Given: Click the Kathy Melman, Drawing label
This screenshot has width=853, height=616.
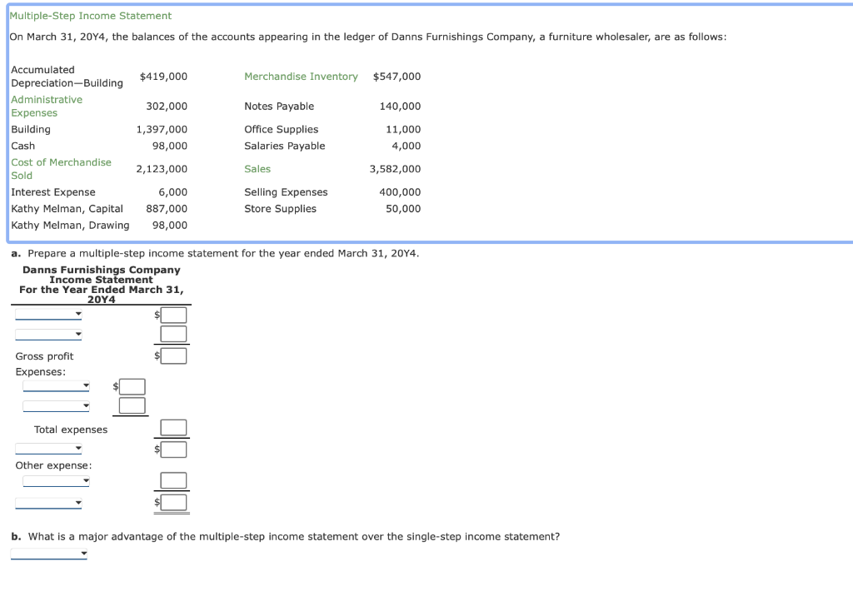Looking at the screenshot, I should point(70,225).
